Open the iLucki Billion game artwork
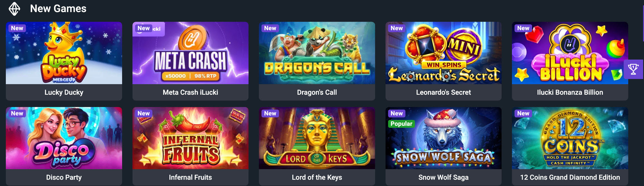 click(570, 53)
